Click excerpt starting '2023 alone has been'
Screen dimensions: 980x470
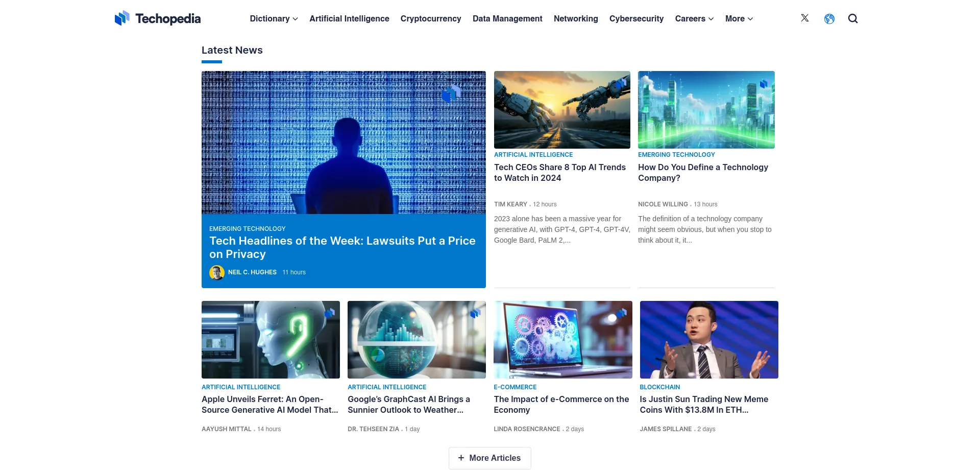click(x=562, y=229)
